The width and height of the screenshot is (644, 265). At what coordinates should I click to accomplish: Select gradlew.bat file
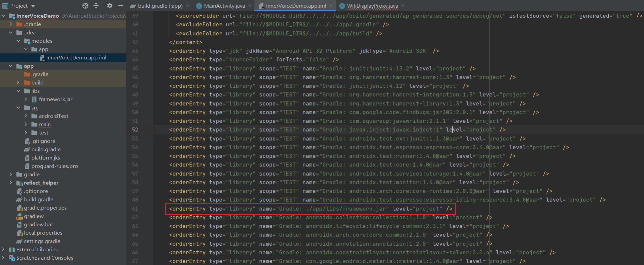point(38,225)
